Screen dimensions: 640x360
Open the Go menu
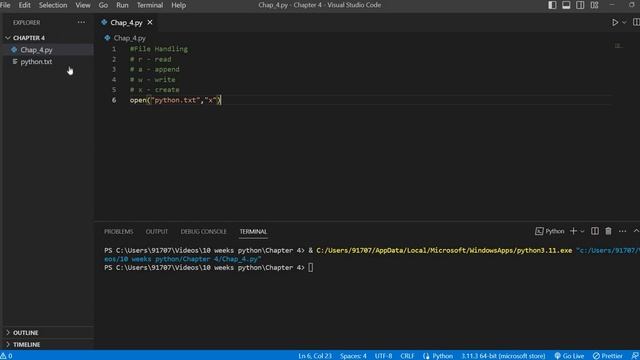pos(103,5)
